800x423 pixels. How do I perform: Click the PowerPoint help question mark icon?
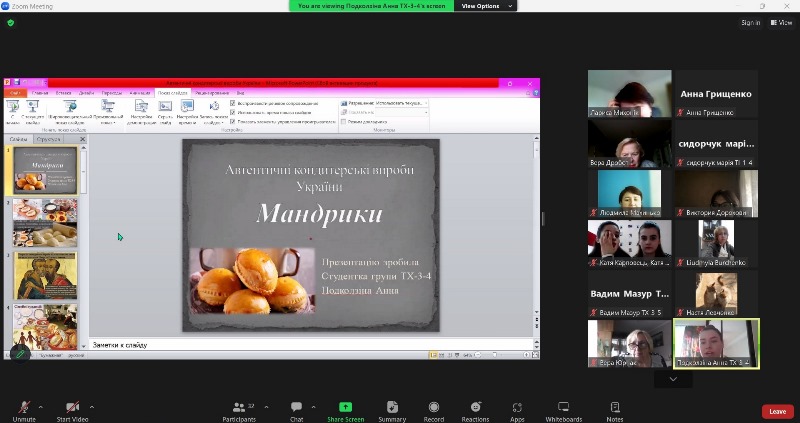coord(536,93)
